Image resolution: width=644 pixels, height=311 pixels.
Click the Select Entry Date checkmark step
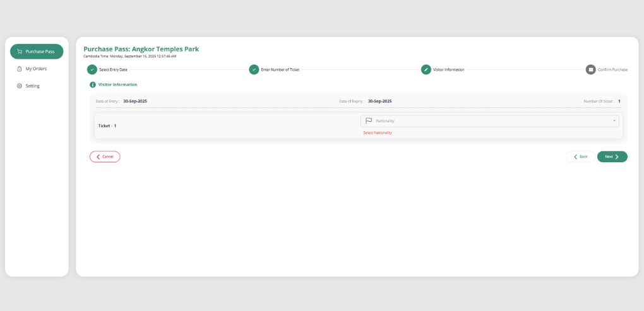click(92, 70)
